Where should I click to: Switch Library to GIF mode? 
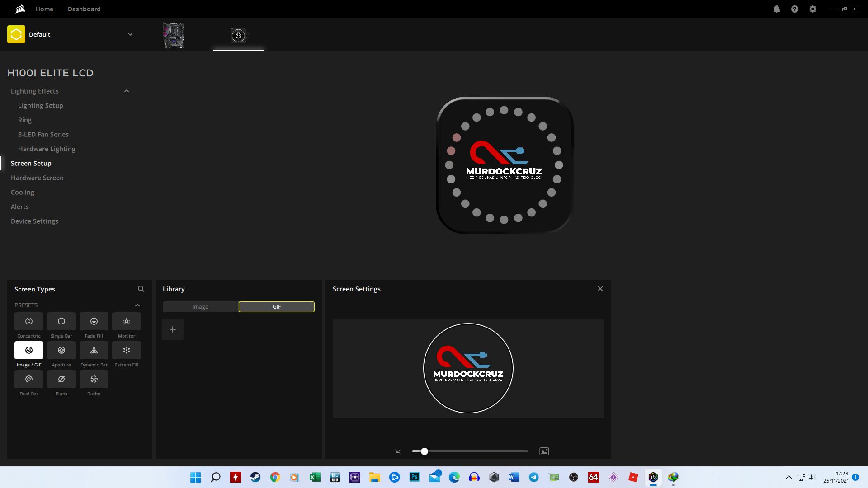277,307
